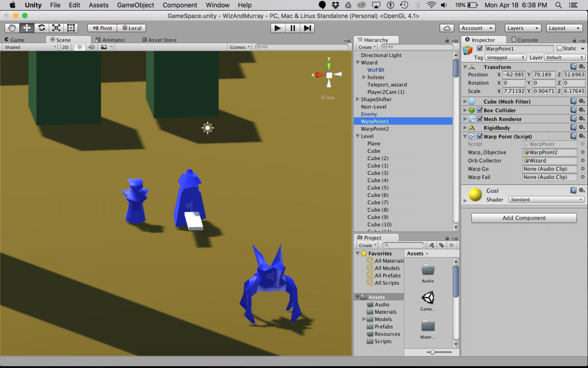Toggle scene audio speaker icon
Image resolution: width=588 pixels, height=368 pixels.
pyautogui.click(x=91, y=47)
